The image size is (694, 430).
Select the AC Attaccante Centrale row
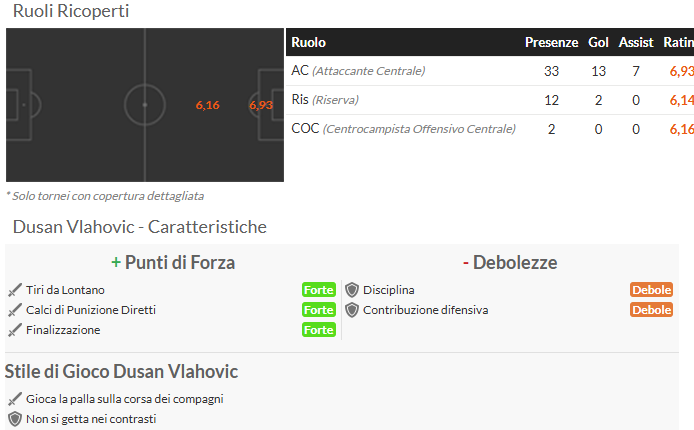[490, 71]
